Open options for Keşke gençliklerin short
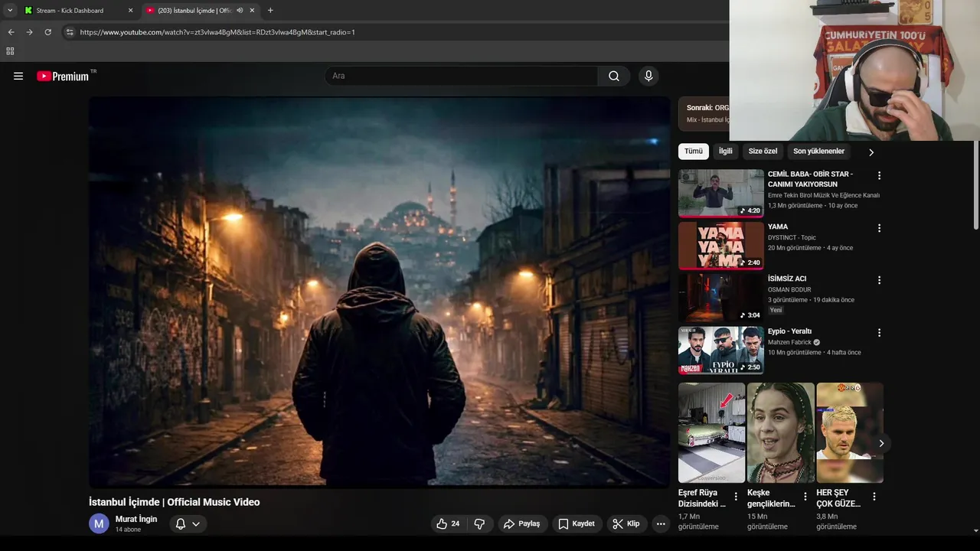This screenshot has width=980, height=551. pos(805,497)
